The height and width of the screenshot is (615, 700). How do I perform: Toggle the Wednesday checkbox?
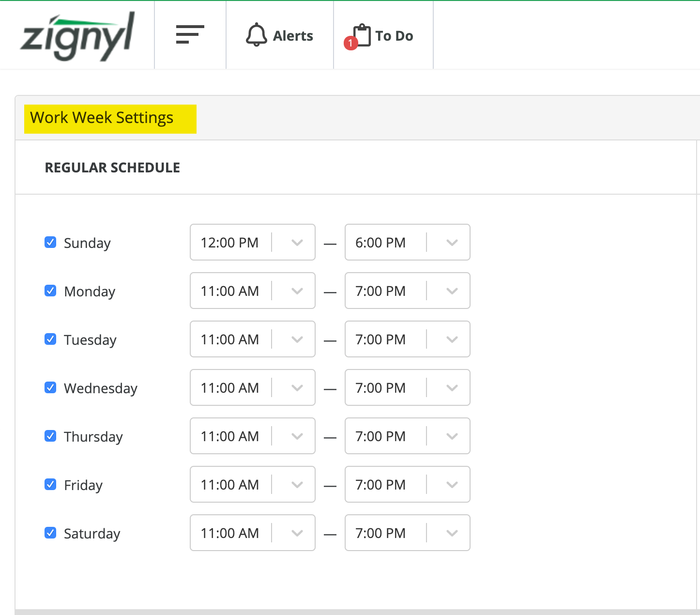[x=50, y=387]
